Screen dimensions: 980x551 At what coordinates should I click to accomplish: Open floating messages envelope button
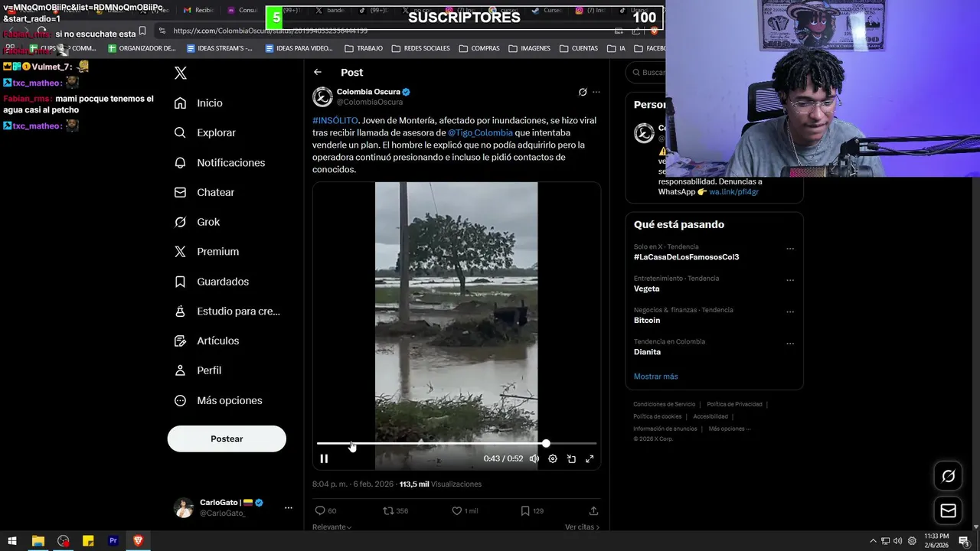(948, 510)
